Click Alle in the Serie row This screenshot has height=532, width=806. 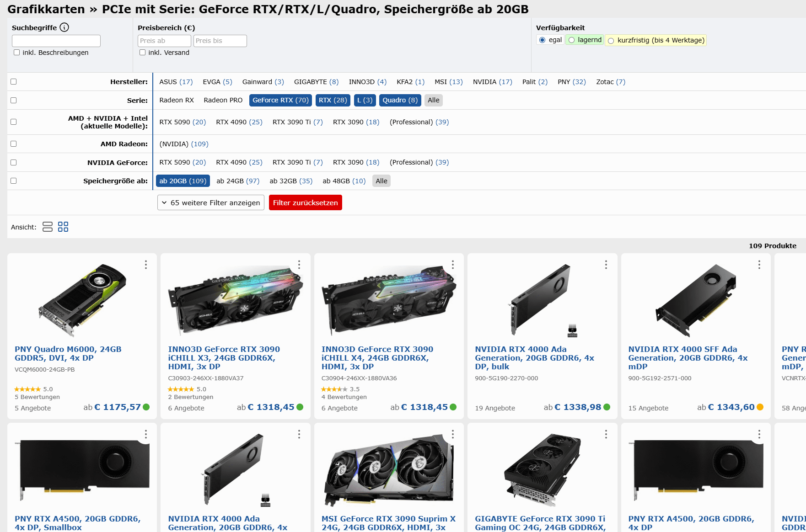pos(434,101)
